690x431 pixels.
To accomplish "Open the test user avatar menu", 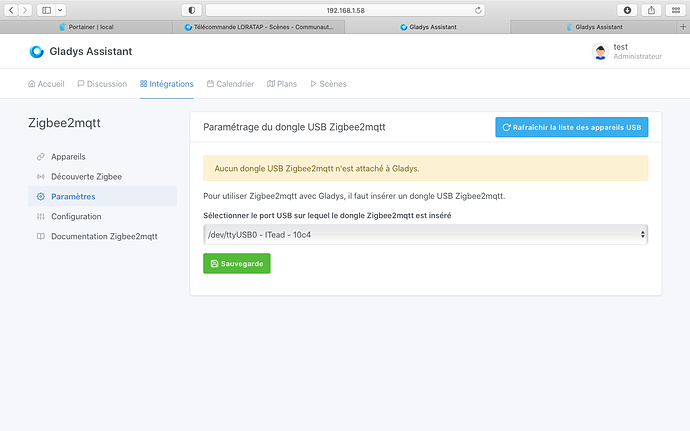I will point(600,52).
